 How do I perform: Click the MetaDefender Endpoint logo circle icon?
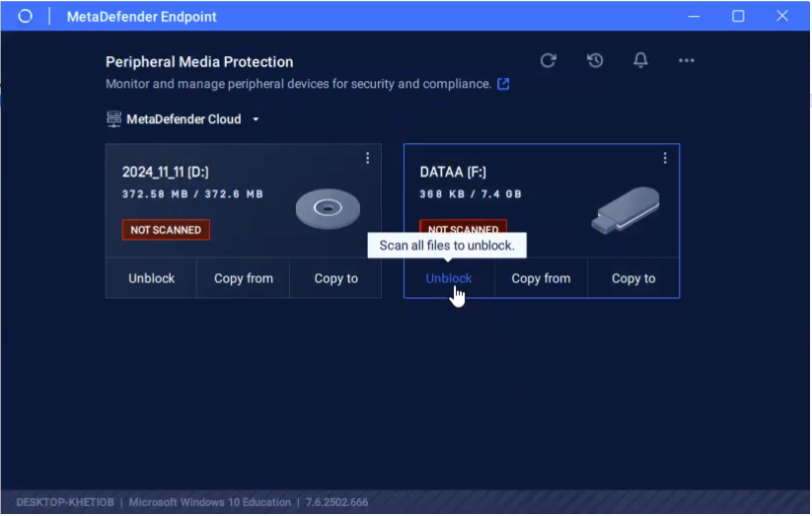25,17
